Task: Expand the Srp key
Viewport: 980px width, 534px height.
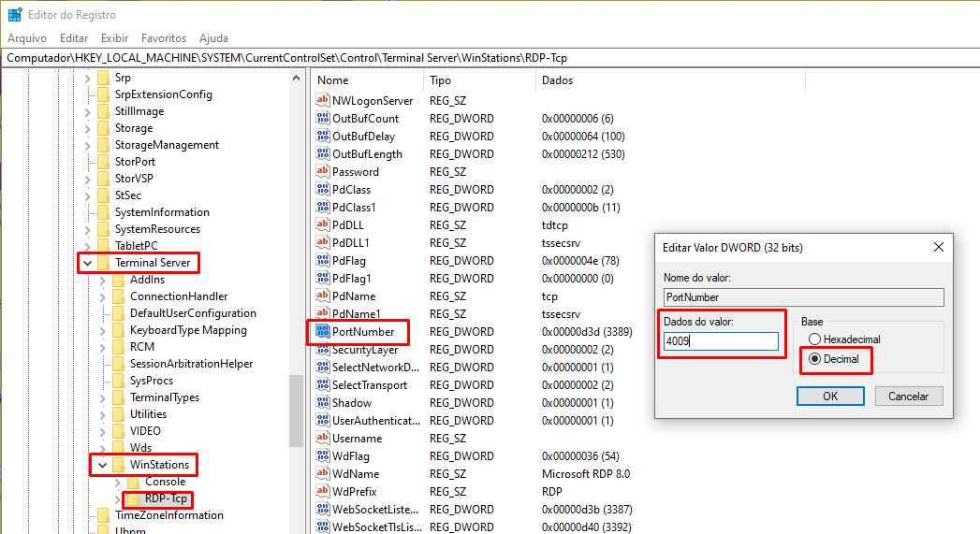Action: pyautogui.click(x=87, y=78)
